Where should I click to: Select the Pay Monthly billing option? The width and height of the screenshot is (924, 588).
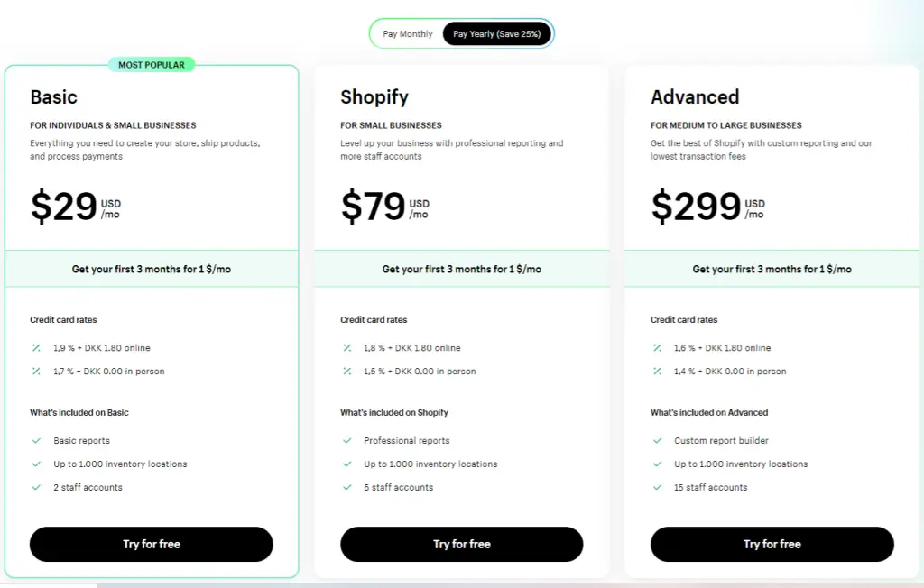407,32
